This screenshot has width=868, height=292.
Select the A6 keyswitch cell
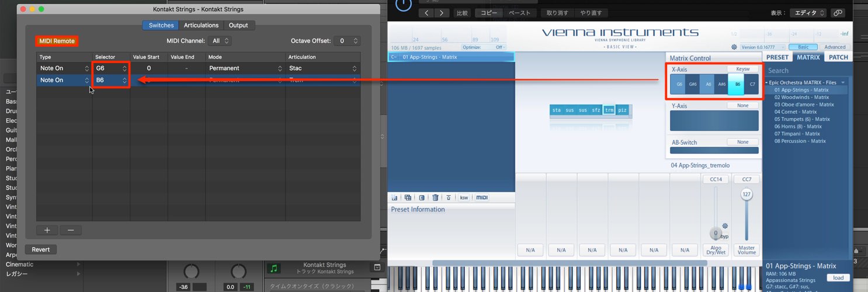coord(708,84)
